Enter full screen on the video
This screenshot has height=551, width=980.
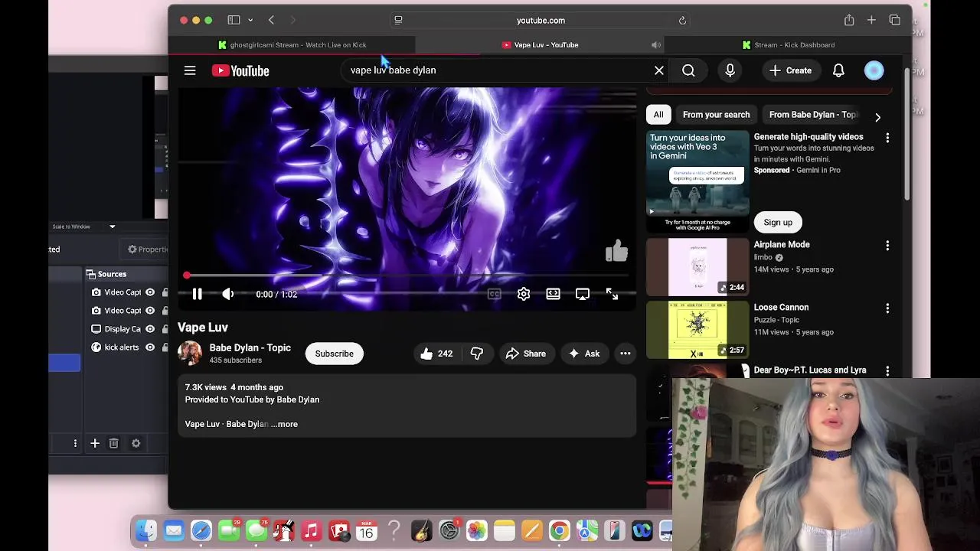point(612,294)
